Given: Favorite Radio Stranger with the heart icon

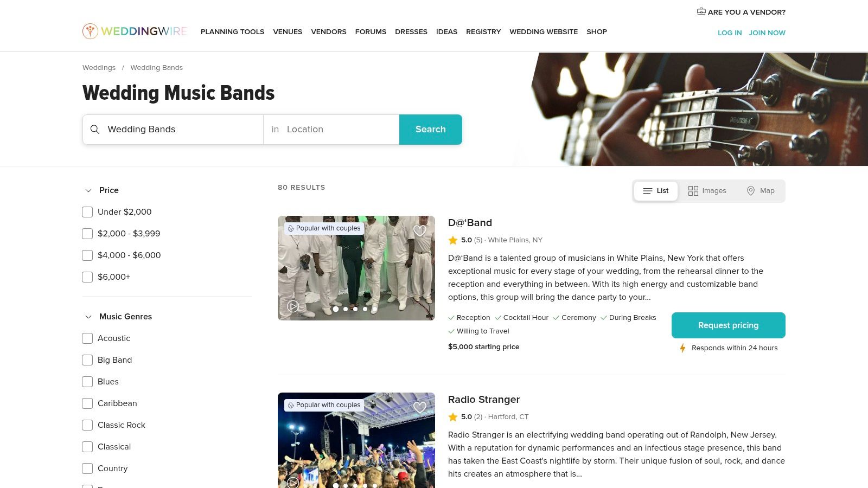Looking at the screenshot, I should click(420, 407).
